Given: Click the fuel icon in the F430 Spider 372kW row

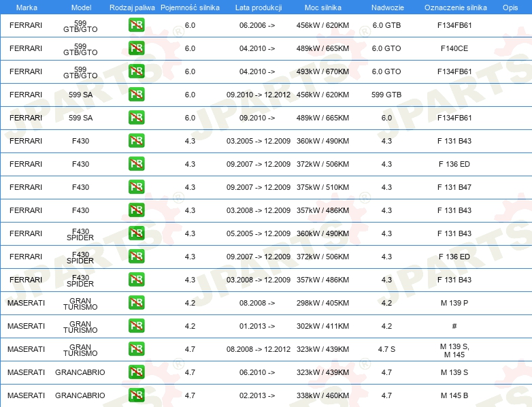Looking at the screenshot, I should pyautogui.click(x=136, y=257).
